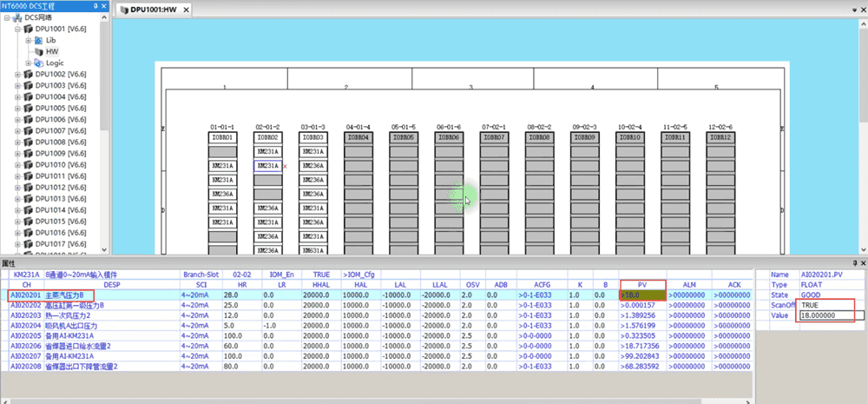Screen dimensions: 868x404
Task: Click the Logic node icon in the tree
Action: 38,63
